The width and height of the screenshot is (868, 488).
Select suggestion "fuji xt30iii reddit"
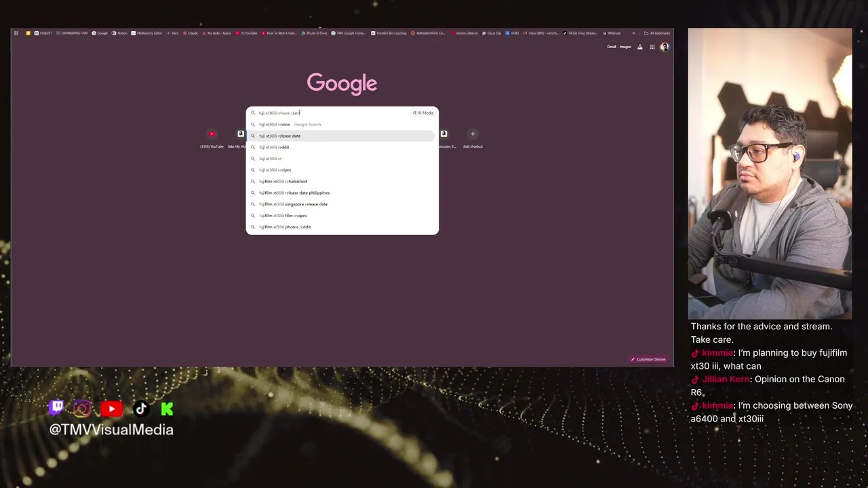342,147
